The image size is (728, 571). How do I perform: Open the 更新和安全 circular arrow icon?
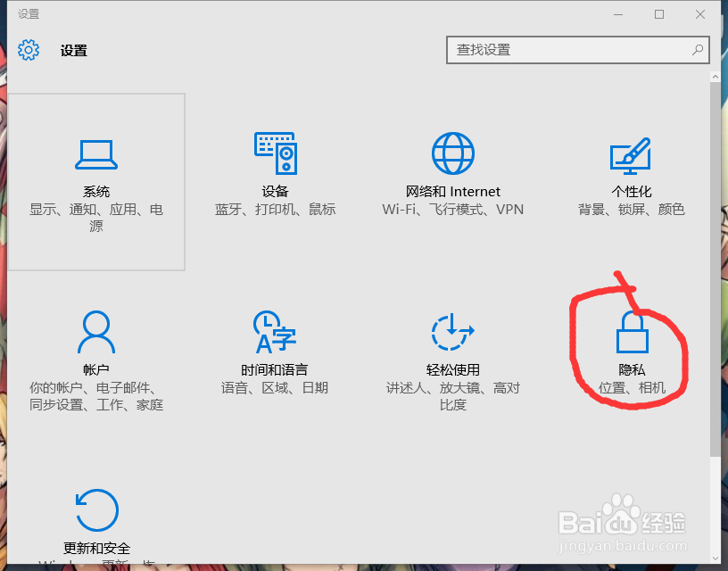tap(96, 509)
